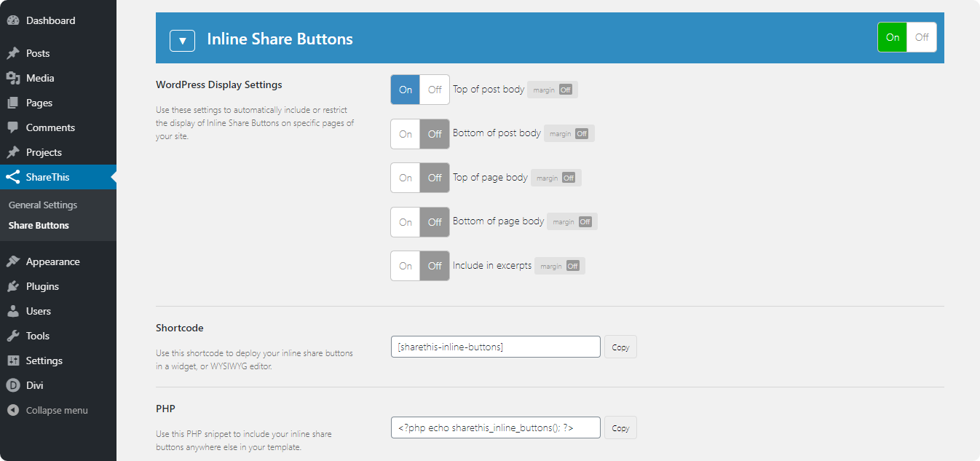Go to the Media menu item
This screenshot has height=461, width=980.
pos(58,78)
